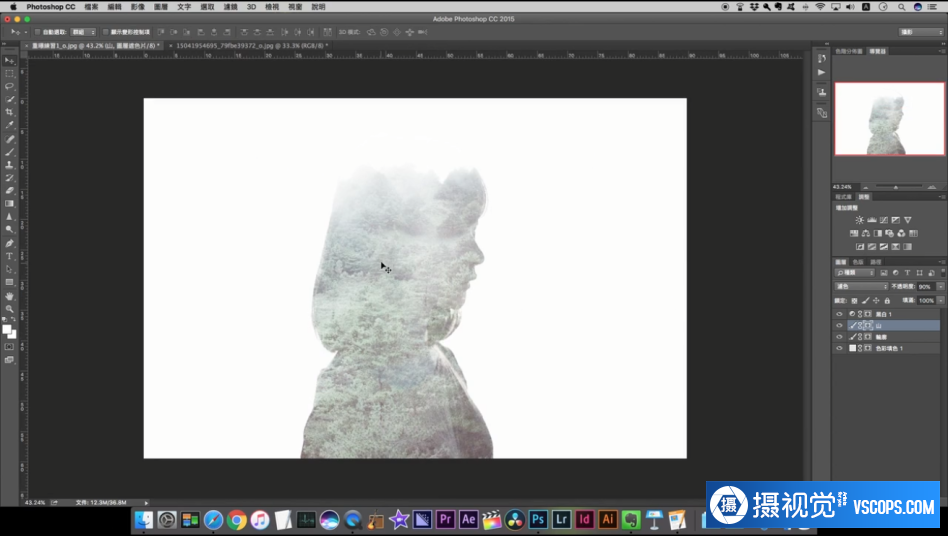Select the Zoom tool
This screenshot has width=948, height=536.
tap(9, 309)
